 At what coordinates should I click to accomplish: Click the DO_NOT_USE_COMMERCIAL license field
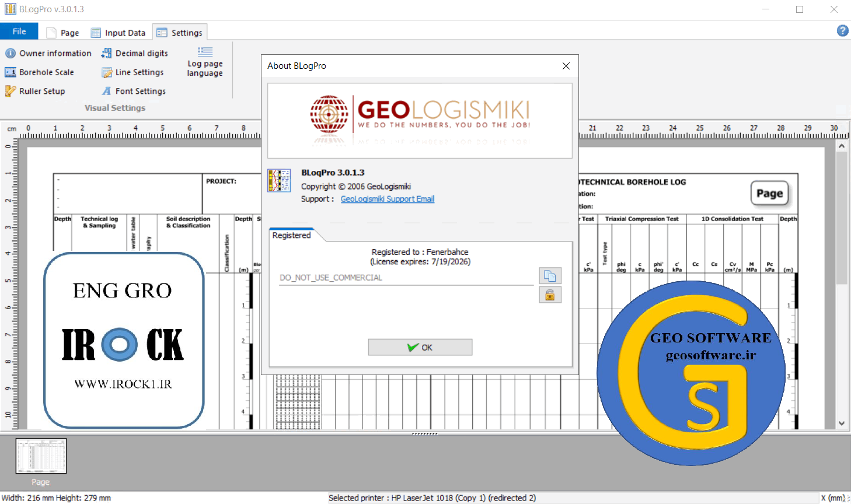pyautogui.click(x=406, y=278)
